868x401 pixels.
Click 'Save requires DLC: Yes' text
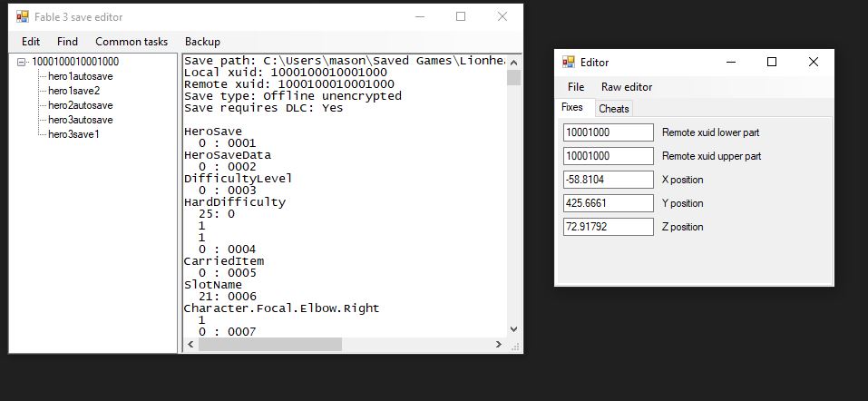pos(264,107)
